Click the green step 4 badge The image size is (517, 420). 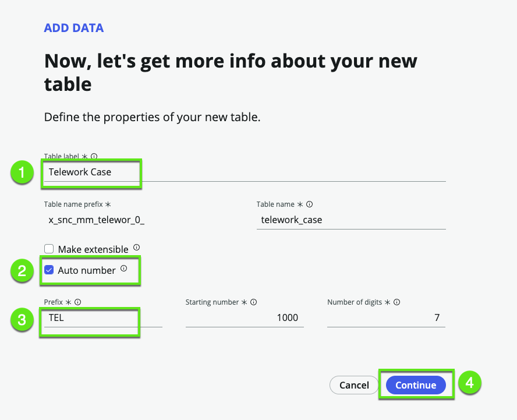pyautogui.click(x=469, y=383)
